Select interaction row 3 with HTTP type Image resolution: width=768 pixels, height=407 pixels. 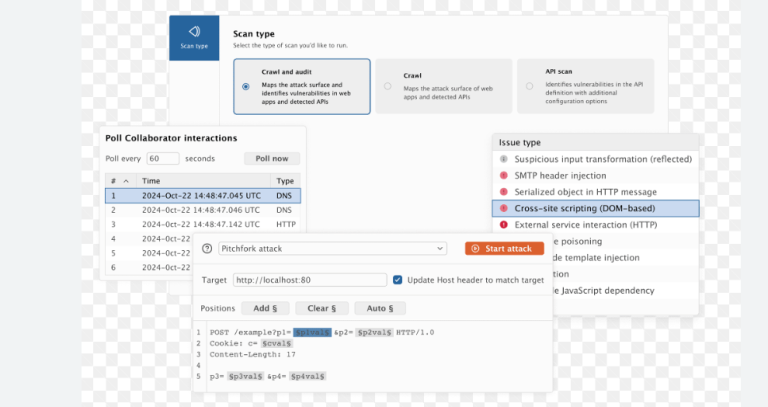click(203, 224)
